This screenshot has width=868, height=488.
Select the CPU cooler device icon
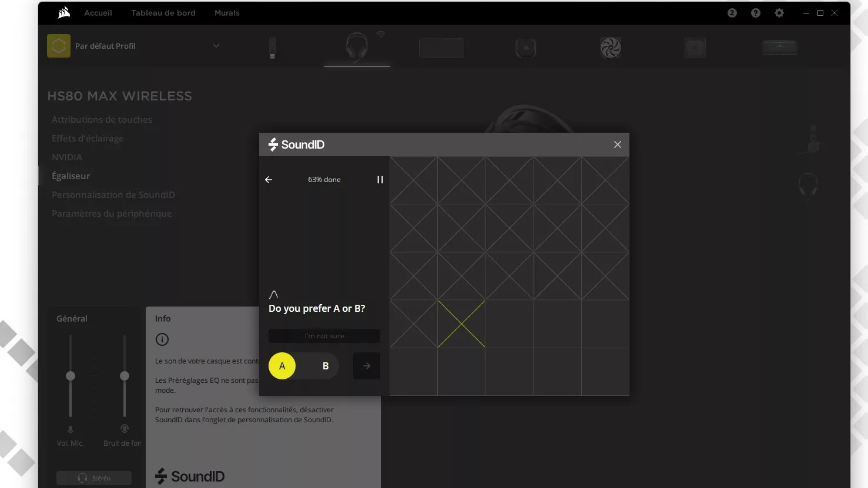coord(526,48)
